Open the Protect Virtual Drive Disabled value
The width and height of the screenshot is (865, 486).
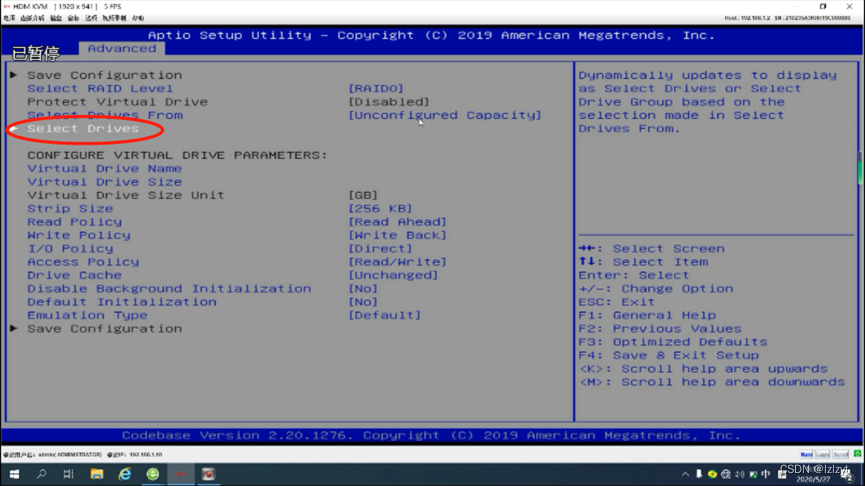coord(388,102)
